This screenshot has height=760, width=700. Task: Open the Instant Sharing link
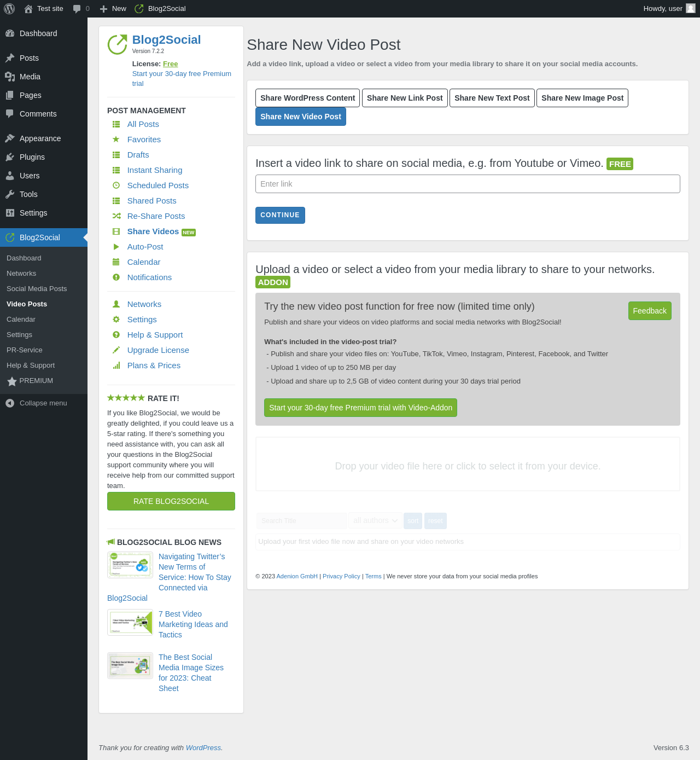(x=155, y=170)
